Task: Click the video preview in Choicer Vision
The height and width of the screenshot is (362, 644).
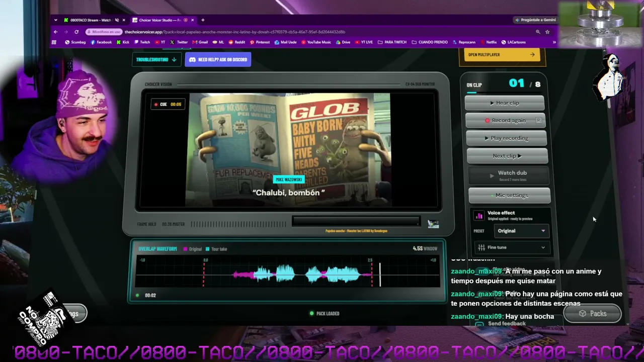Action: pyautogui.click(x=289, y=150)
